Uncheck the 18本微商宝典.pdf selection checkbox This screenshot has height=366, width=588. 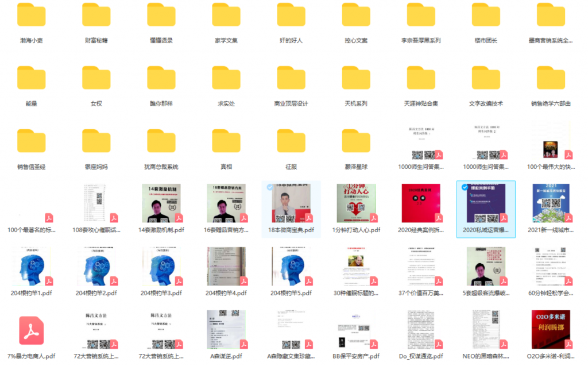pyautogui.click(x=270, y=187)
